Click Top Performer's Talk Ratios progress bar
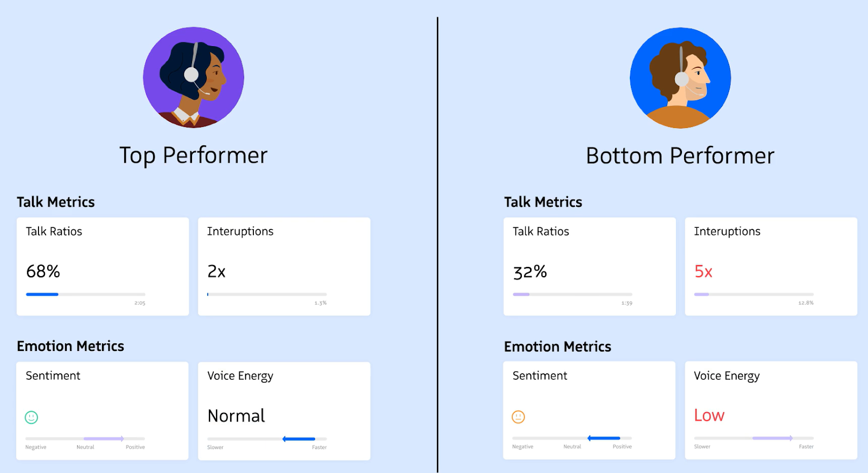The image size is (868, 473). click(86, 295)
